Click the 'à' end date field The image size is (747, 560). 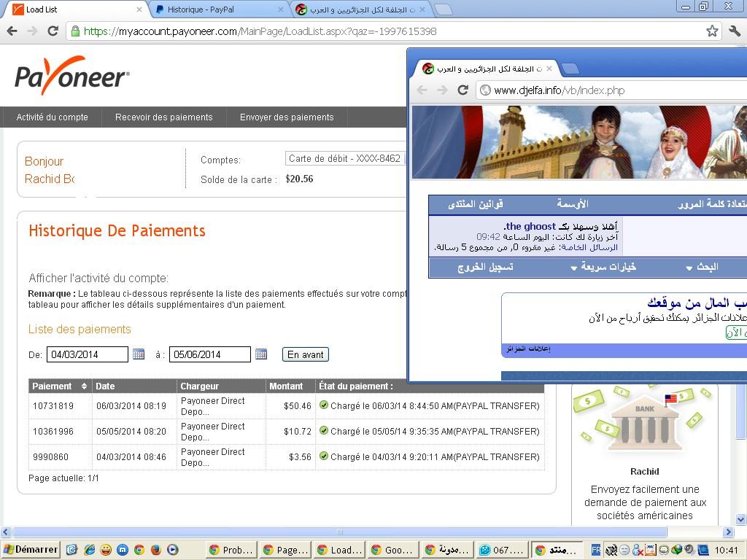209,354
